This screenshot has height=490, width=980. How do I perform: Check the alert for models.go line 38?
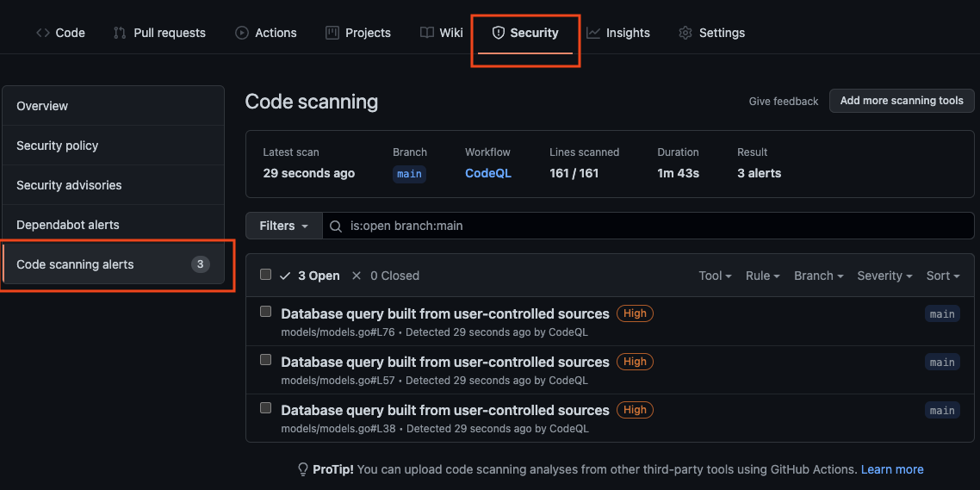[266, 408]
